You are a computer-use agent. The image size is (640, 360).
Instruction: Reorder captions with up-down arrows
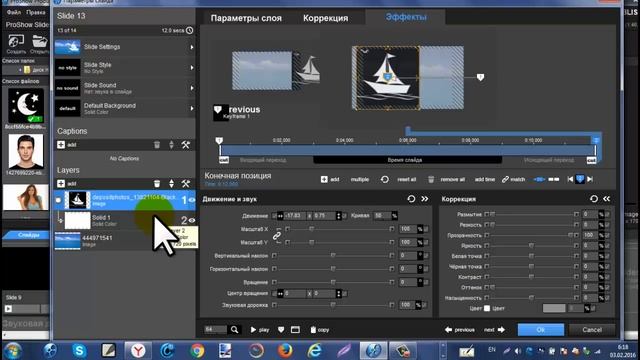click(x=171, y=144)
